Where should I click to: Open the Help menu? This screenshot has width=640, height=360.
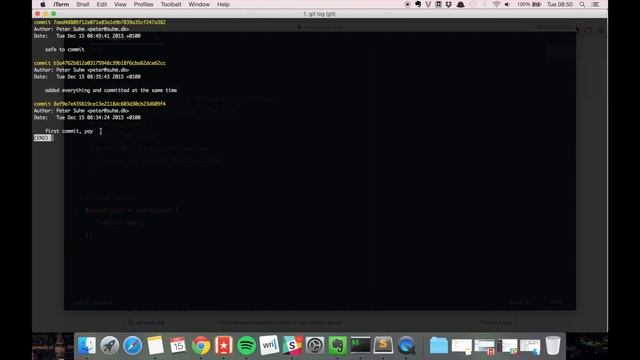click(223, 4)
